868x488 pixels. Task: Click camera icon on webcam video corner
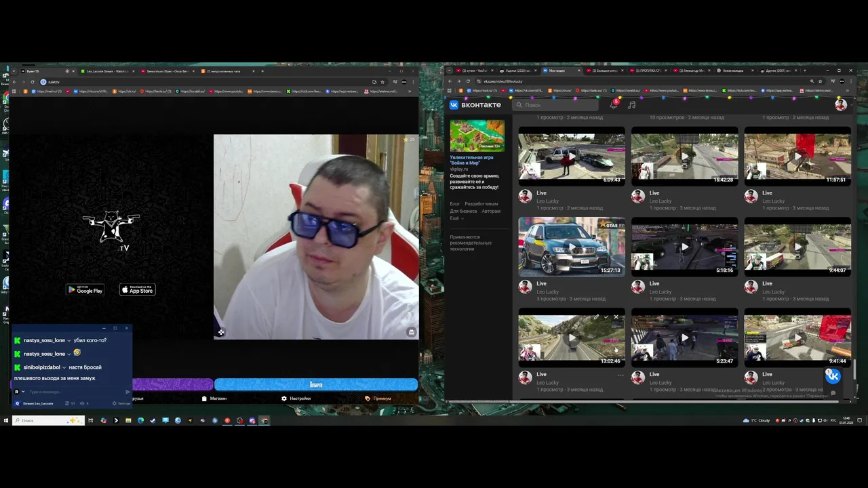(x=412, y=332)
